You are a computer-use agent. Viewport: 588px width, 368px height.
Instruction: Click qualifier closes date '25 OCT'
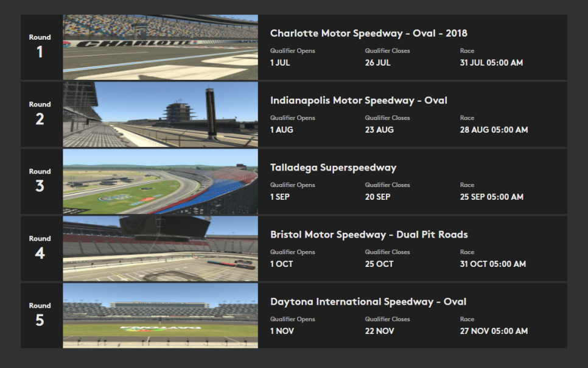pos(379,264)
